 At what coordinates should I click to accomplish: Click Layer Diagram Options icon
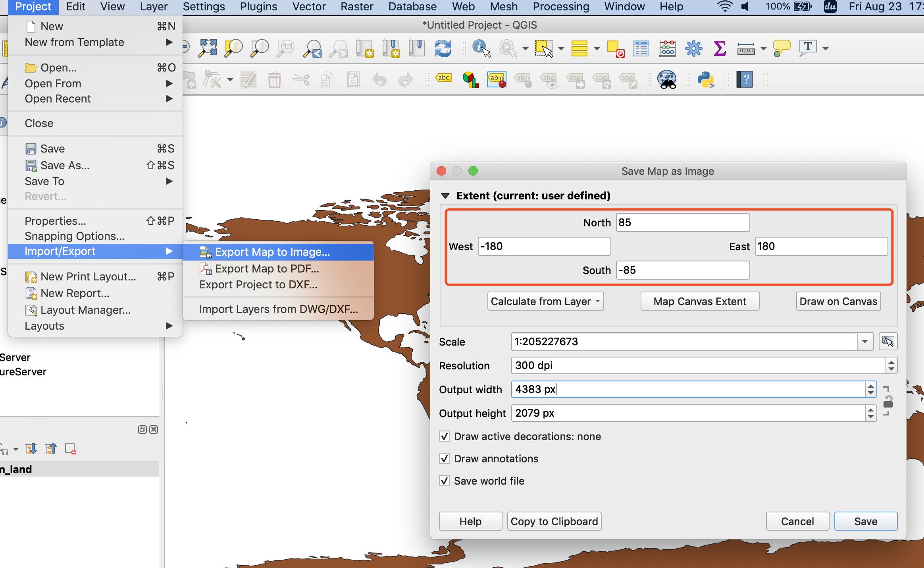click(470, 79)
